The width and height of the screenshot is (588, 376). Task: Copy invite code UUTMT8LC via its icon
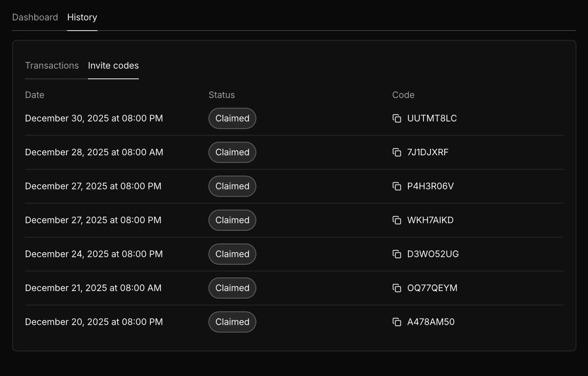397,119
